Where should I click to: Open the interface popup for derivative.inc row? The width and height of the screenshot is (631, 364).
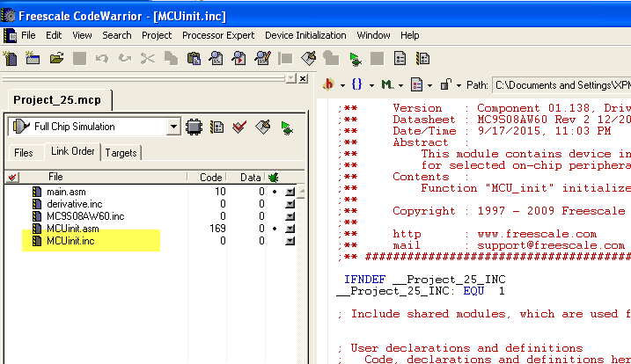pyautogui.click(x=290, y=204)
